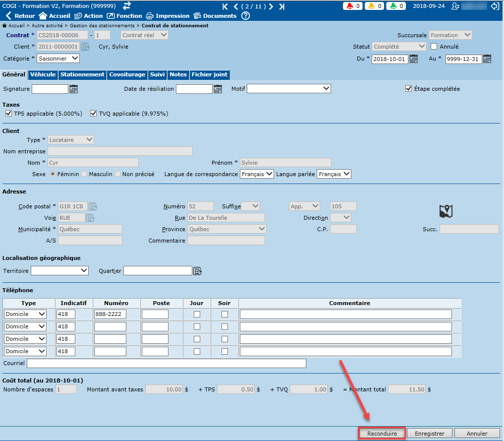Select the Masculin radio button

[84, 174]
